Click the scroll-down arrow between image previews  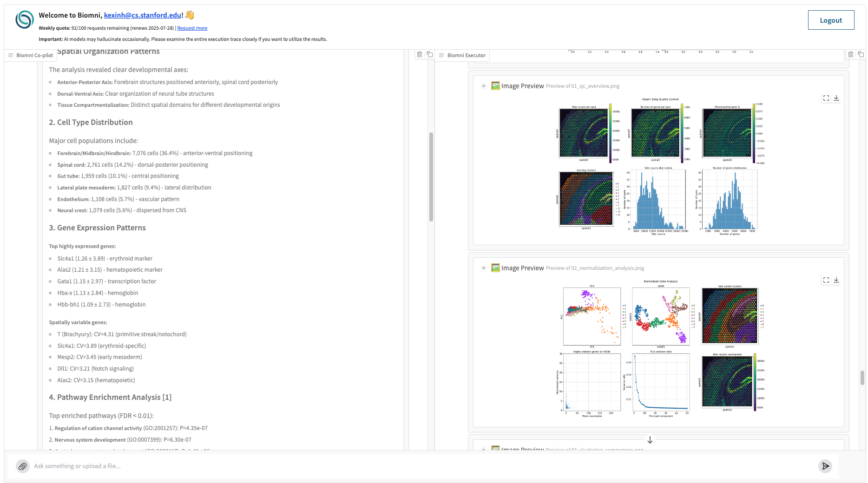pyautogui.click(x=650, y=440)
